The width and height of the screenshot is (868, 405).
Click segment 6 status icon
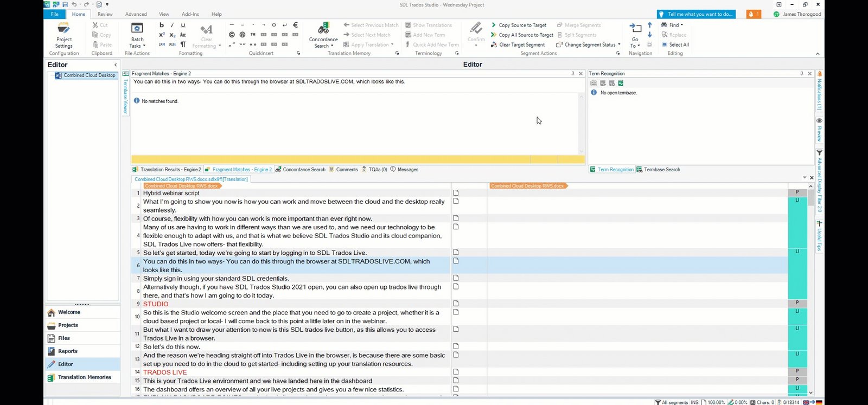(456, 261)
